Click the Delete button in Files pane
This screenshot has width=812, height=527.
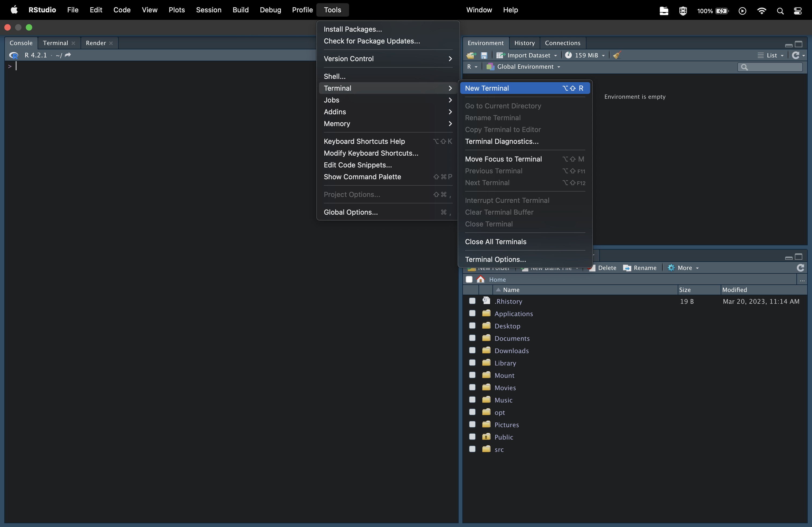click(x=603, y=268)
